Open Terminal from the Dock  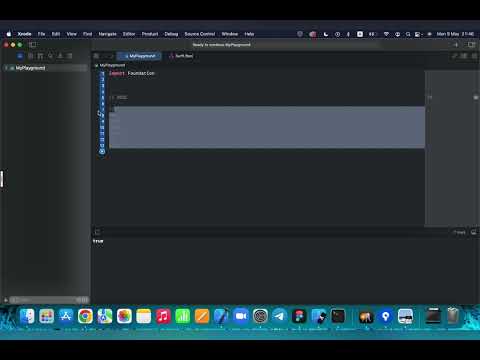point(338,316)
